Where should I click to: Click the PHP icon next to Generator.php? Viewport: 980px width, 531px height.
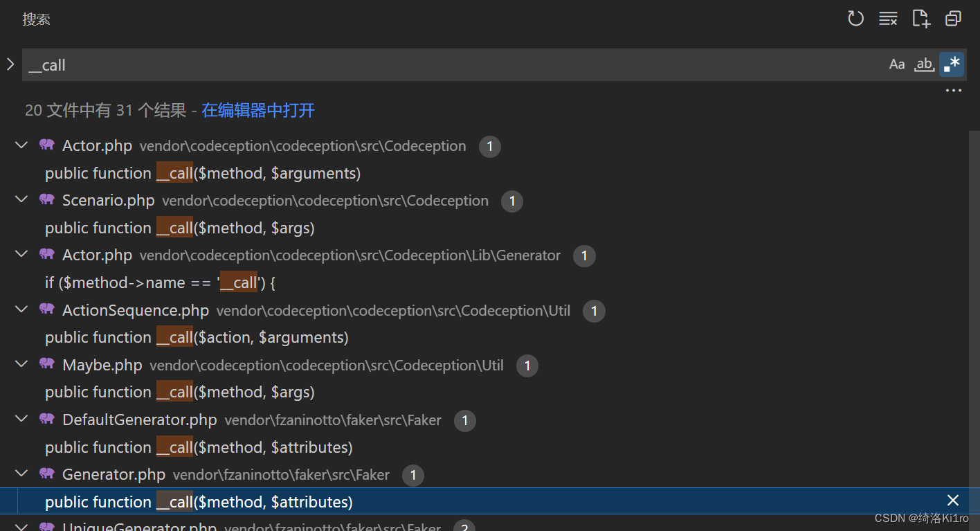pos(46,474)
